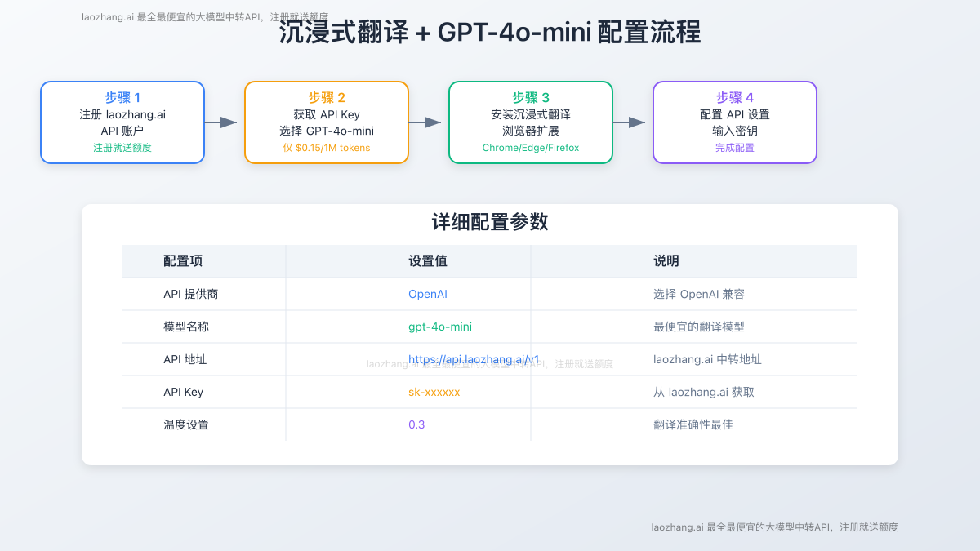Screen dimensions: 980x551
Task: Click the "API 账户" line in step 1
Action: [122, 131]
